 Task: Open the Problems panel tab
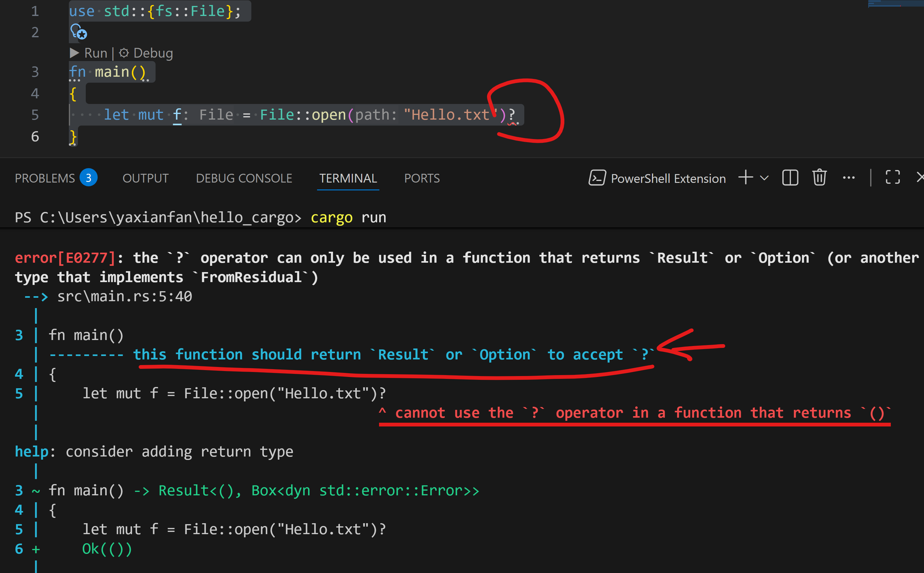pyautogui.click(x=45, y=178)
